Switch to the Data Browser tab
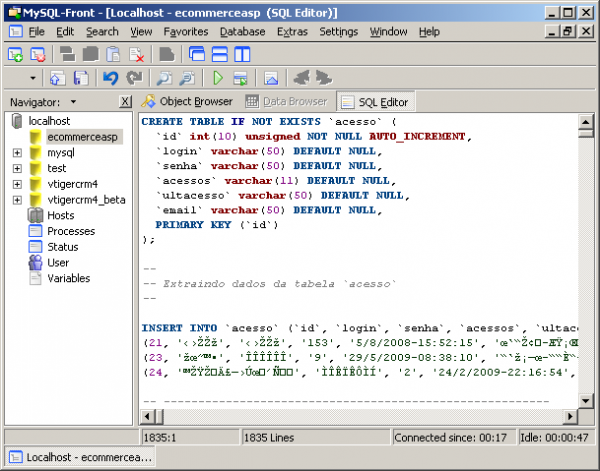600x471 pixels. 286,101
